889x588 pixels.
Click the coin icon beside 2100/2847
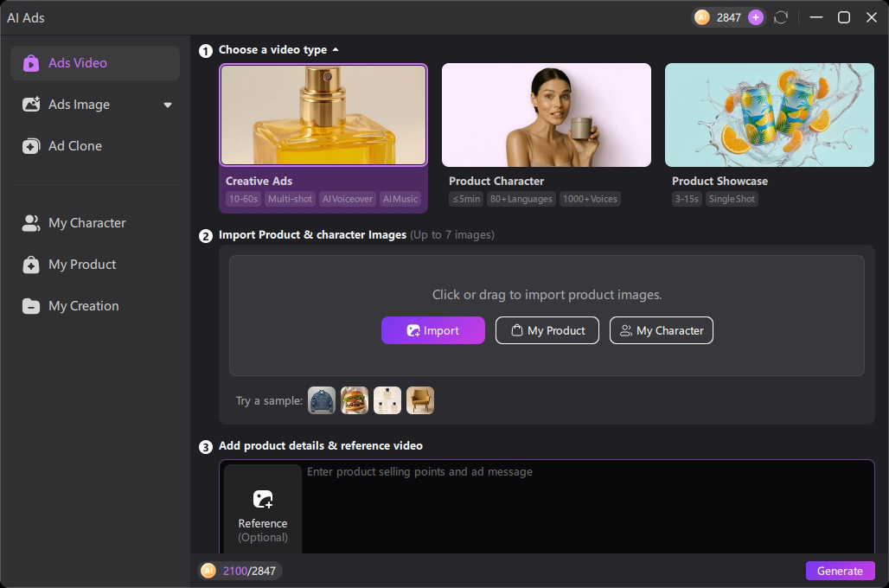[x=208, y=571]
